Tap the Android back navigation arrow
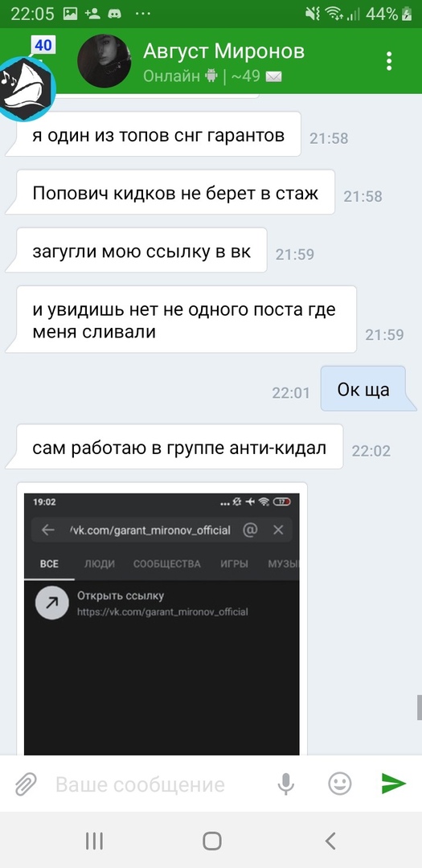This screenshot has height=868, width=422. coord(330,841)
